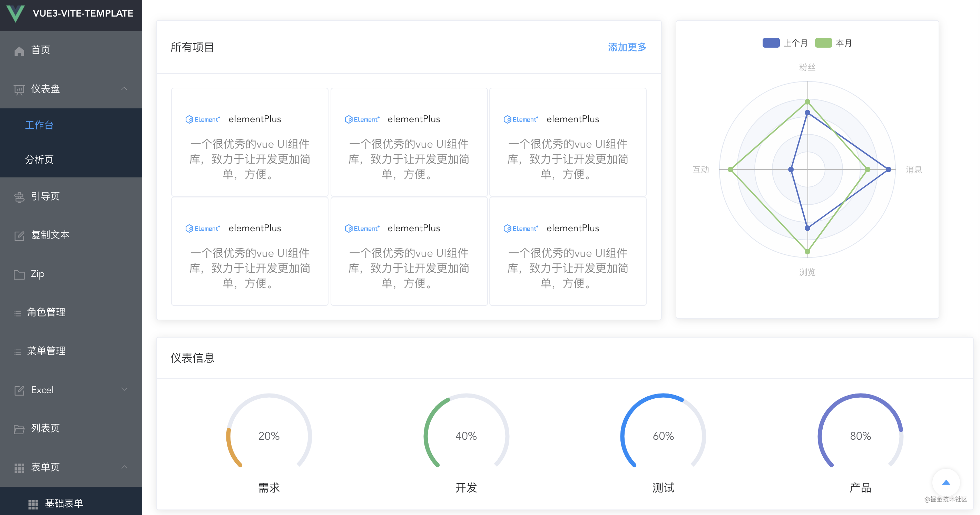
Task: Collapse the 仪表盘 submenu chevron
Action: 124,89
